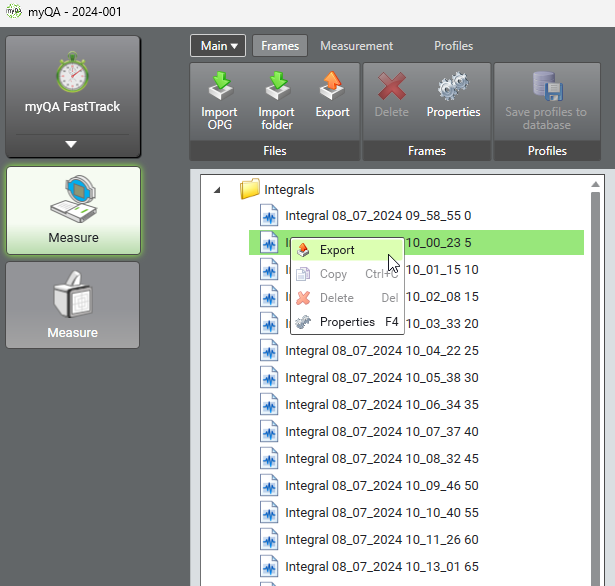The image size is (615, 586).
Task: Select Integral 08_07_2024 09_58_55 0
Action: coord(378,216)
